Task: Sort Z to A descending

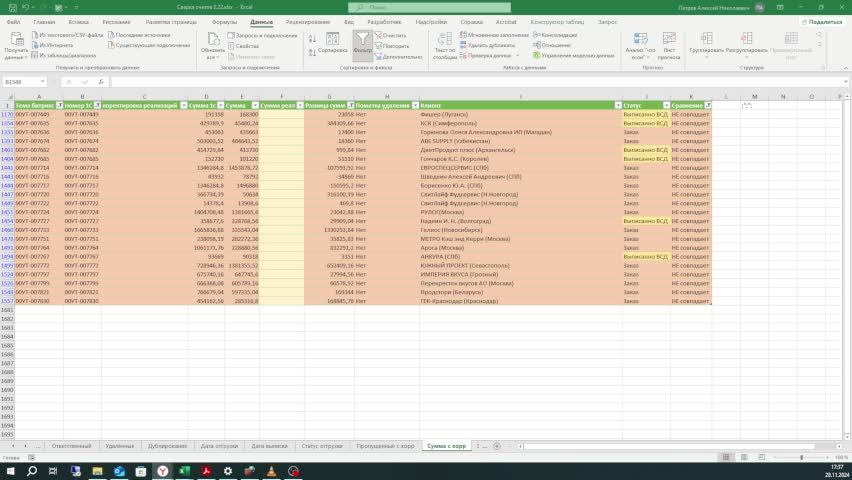Action: pos(312,53)
